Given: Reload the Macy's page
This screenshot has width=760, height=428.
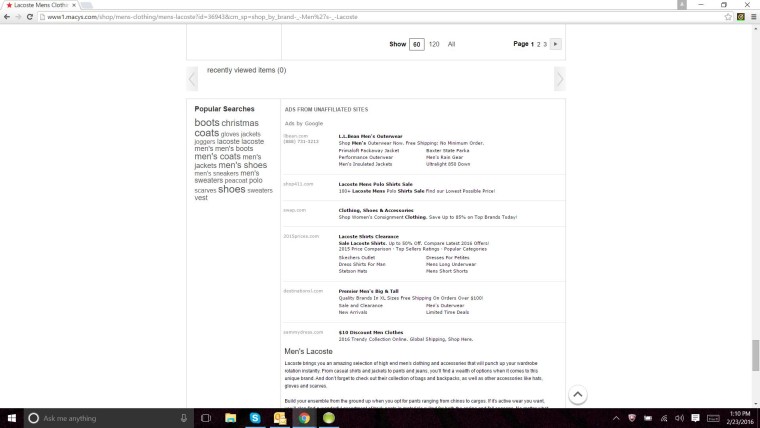Looking at the screenshot, I should click(x=30, y=17).
